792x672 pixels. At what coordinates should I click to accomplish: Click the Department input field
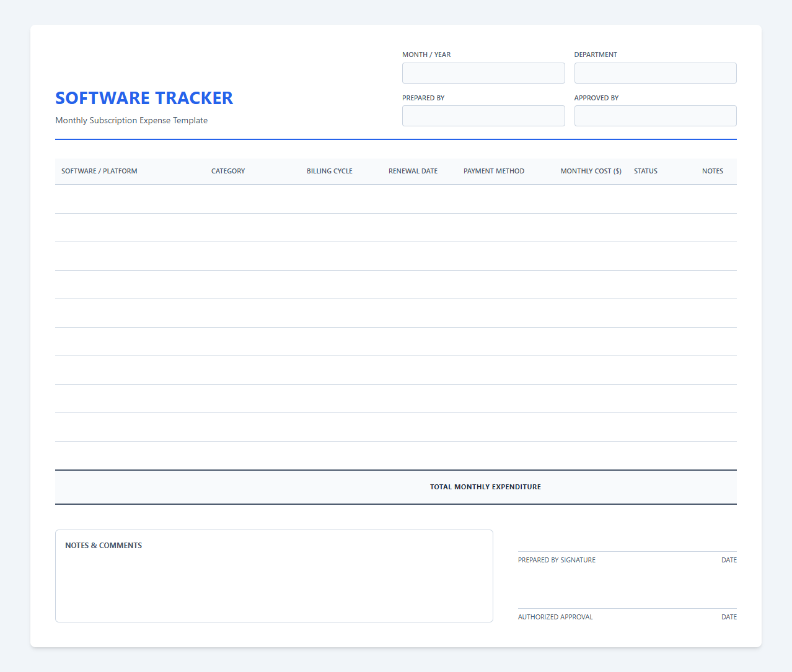(x=655, y=73)
